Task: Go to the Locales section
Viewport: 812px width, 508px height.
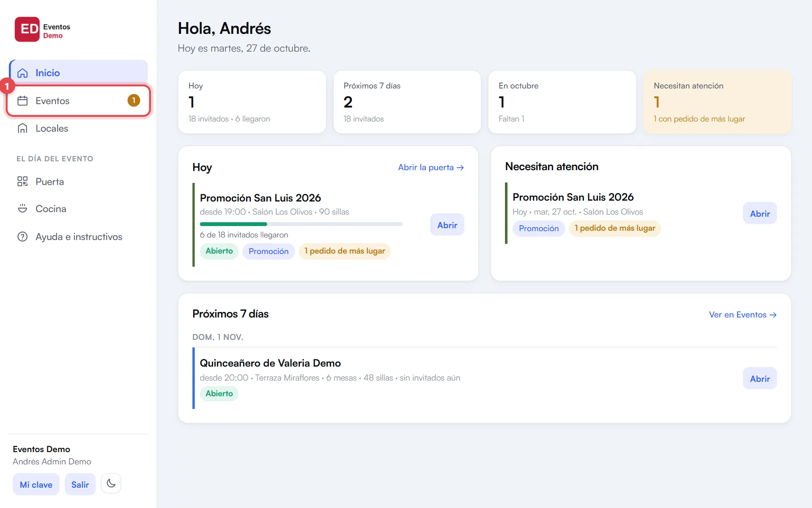Action: pos(79,128)
